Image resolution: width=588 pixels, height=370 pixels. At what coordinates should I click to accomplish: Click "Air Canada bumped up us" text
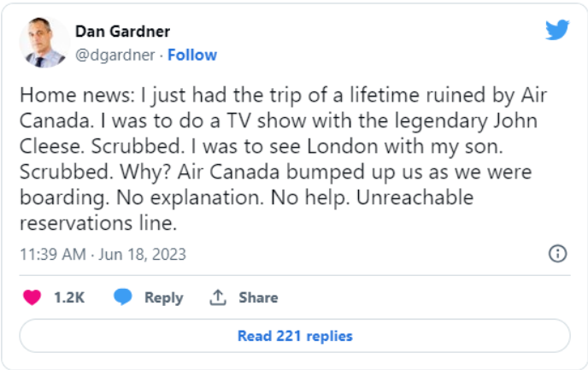pos(300,173)
